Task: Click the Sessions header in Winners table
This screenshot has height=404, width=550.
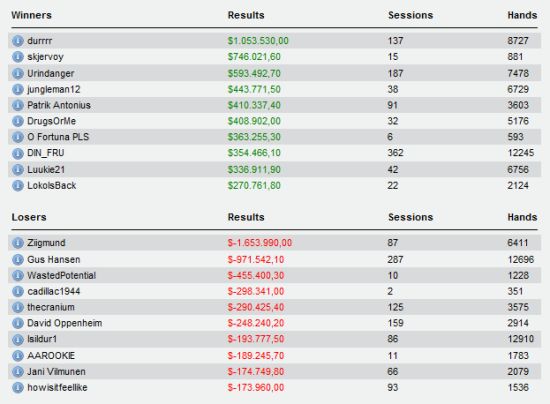Action: pyautogui.click(x=410, y=15)
